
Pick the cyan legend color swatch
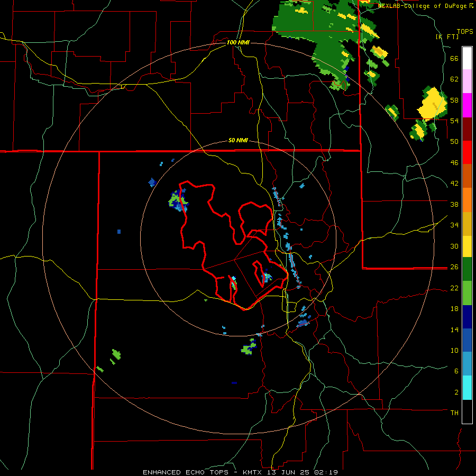467,388
